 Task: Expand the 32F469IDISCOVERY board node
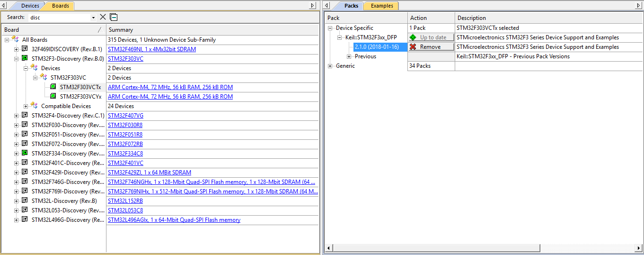(16, 49)
